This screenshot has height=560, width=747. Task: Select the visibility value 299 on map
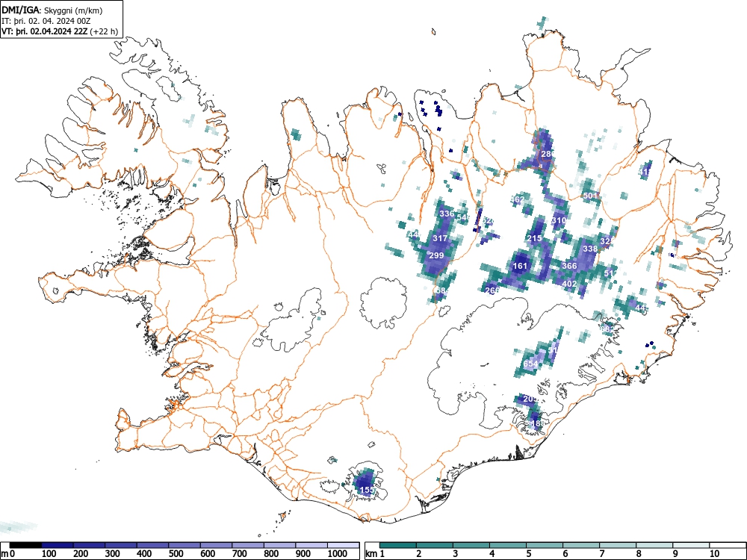[x=436, y=255]
